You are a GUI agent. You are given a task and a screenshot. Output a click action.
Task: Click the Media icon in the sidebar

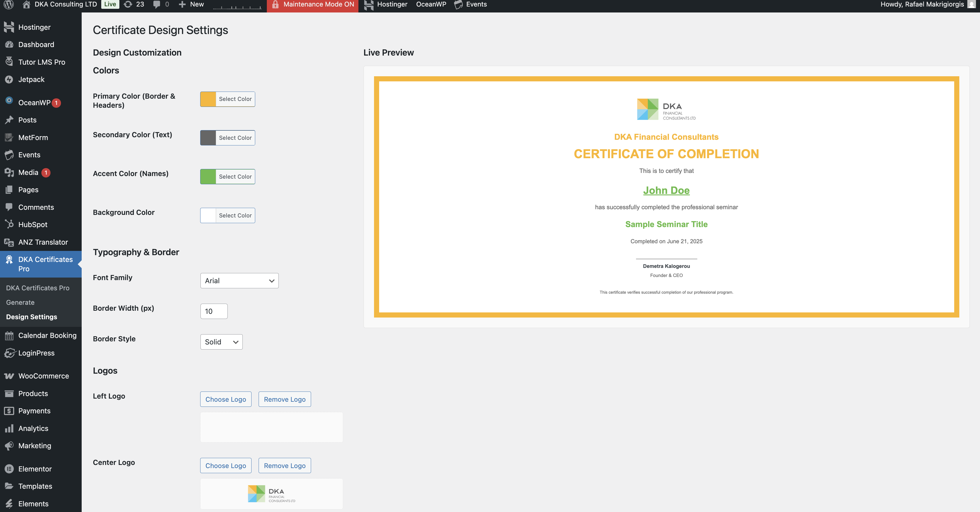[9, 172]
